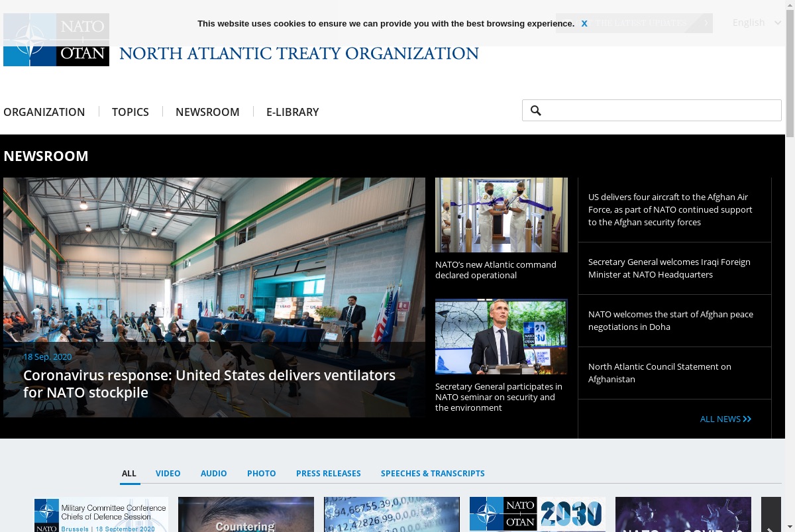Screen dimensions: 795x532
Task: Open the Atlantic command ribbon-cutting photo
Action: click(502, 215)
